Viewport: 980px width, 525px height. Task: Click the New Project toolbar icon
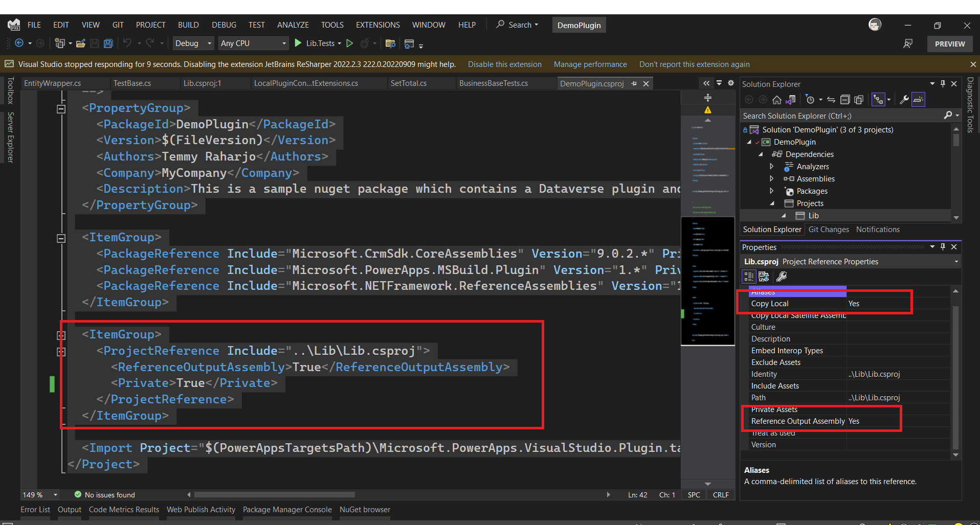[60, 43]
